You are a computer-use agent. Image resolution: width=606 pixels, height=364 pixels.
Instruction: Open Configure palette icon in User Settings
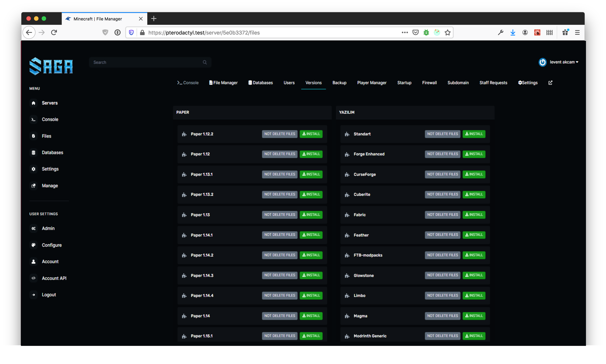34,245
